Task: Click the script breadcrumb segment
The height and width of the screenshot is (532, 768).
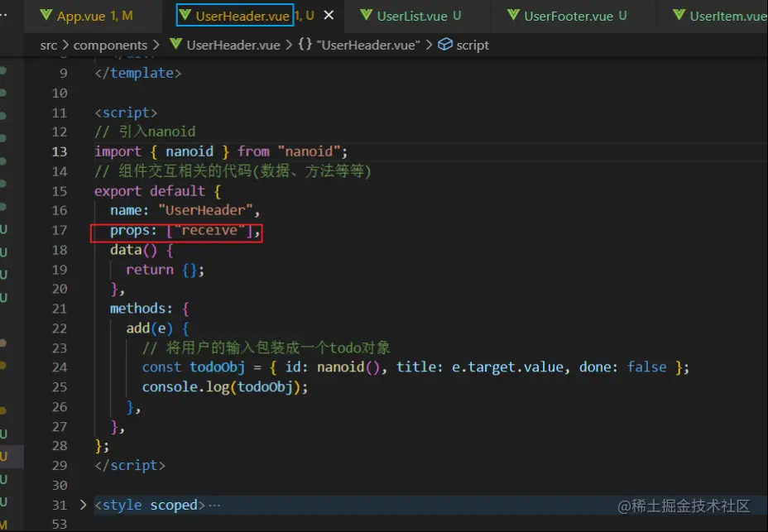Action: [473, 45]
